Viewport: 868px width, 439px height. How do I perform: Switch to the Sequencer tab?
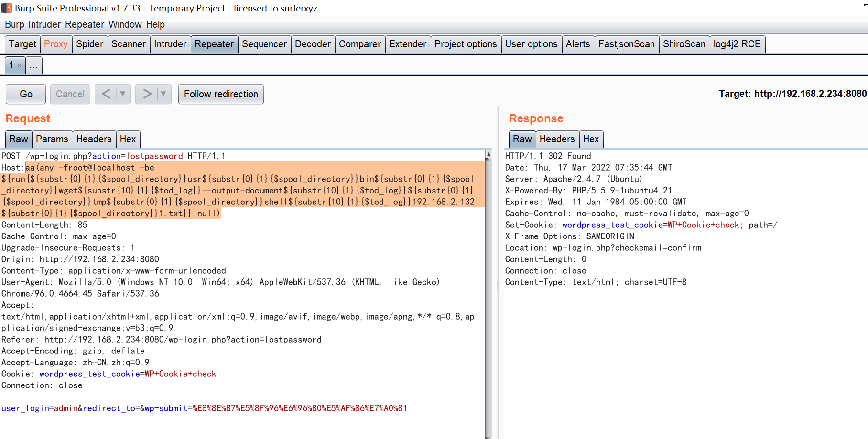point(264,44)
